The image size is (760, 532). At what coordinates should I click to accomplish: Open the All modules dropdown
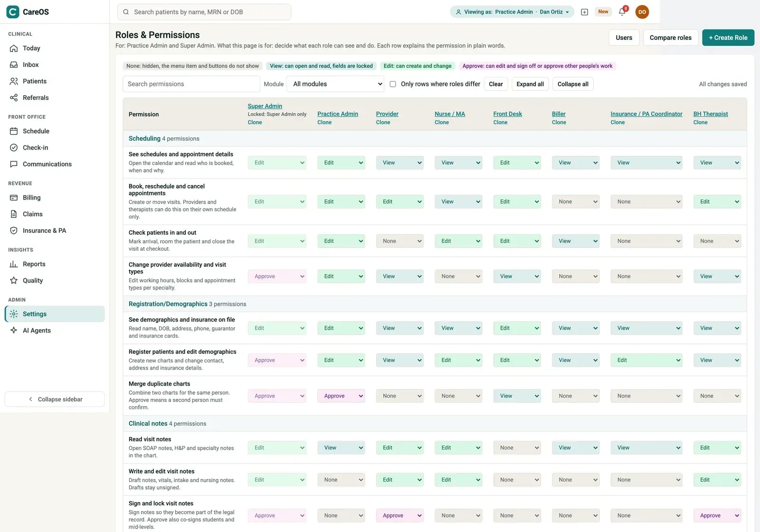pyautogui.click(x=335, y=84)
